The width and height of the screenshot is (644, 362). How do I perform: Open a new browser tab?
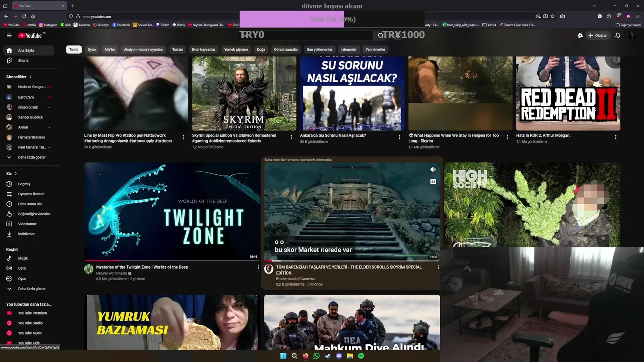pyautogui.click(x=72, y=6)
